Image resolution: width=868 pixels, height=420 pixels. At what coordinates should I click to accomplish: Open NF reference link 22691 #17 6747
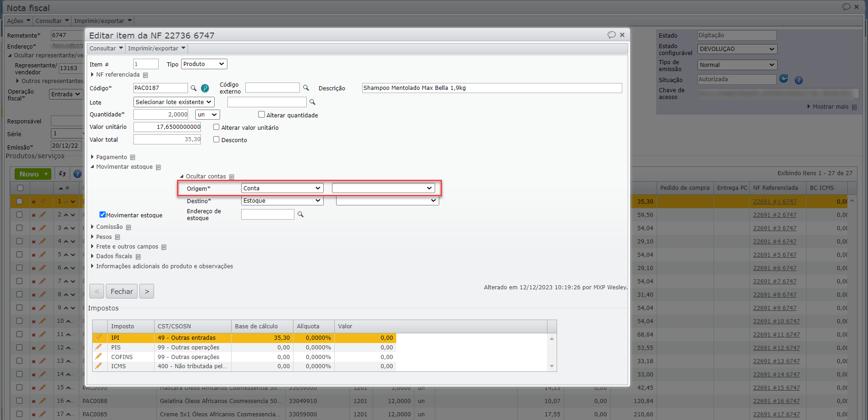click(x=776, y=414)
